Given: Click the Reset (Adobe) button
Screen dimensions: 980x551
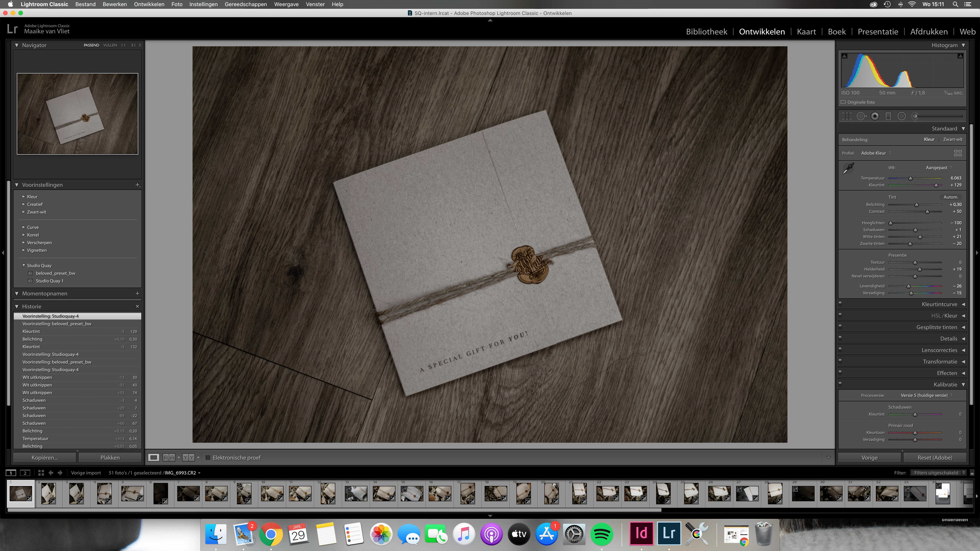Looking at the screenshot, I should tap(935, 457).
